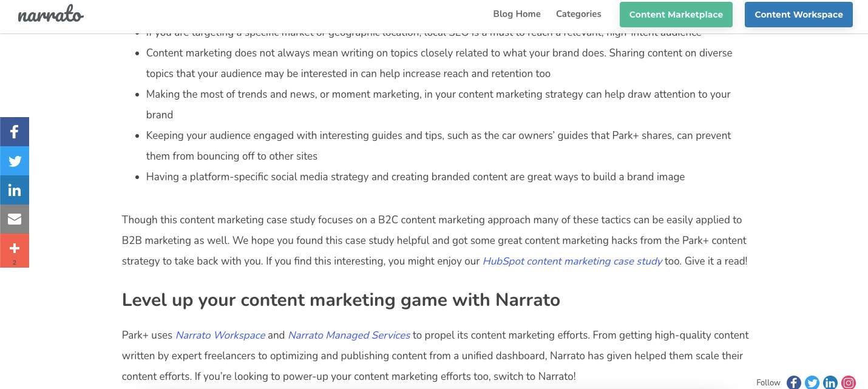Share the article on Twitter from the side bar

[15, 161]
